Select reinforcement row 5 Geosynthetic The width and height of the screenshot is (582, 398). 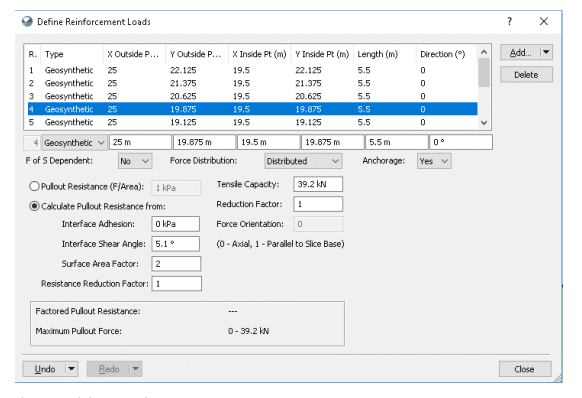coord(252,122)
